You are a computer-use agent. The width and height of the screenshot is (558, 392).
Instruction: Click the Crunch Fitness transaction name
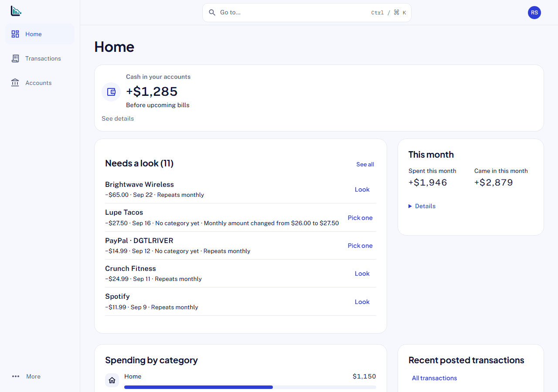130,268
